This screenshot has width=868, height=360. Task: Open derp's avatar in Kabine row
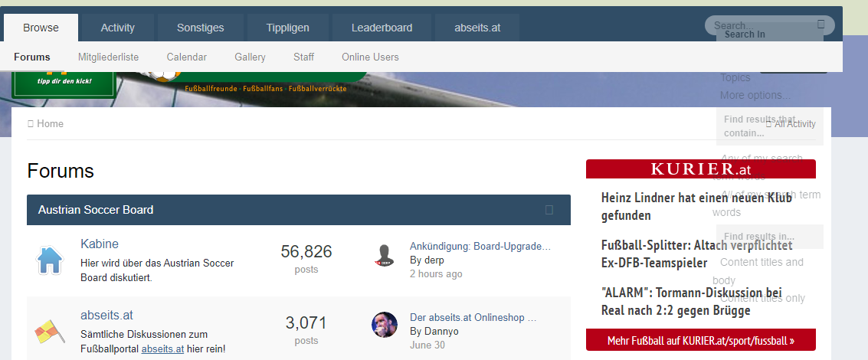(x=384, y=255)
